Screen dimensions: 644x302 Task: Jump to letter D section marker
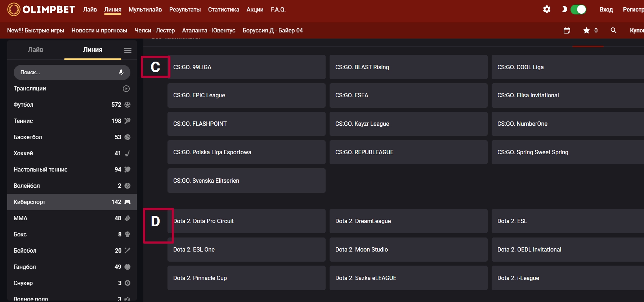156,222
